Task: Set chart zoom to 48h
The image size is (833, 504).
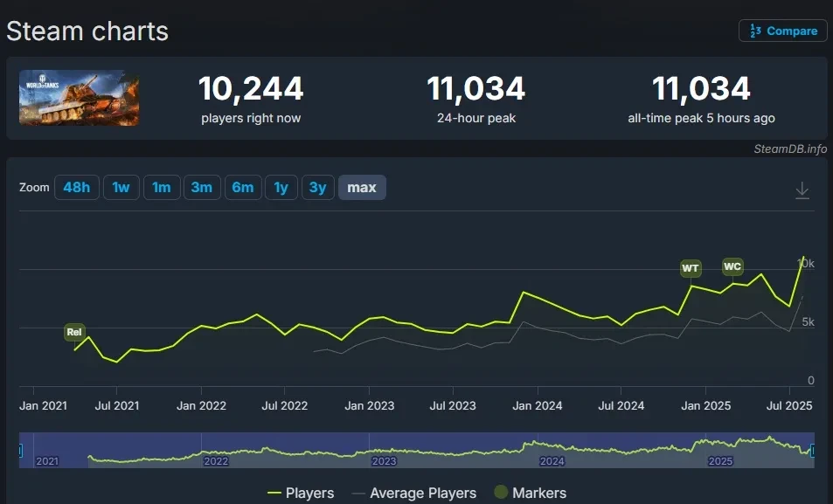Action: tap(77, 188)
